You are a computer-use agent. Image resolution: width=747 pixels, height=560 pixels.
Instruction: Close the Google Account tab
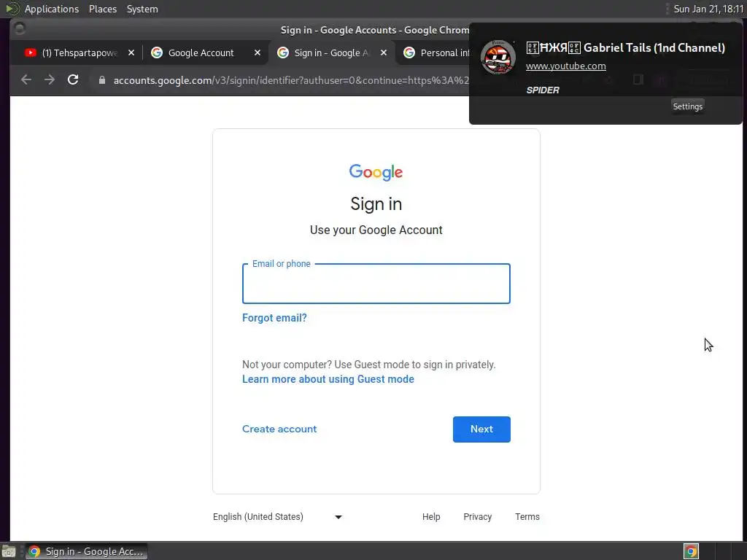258,52
